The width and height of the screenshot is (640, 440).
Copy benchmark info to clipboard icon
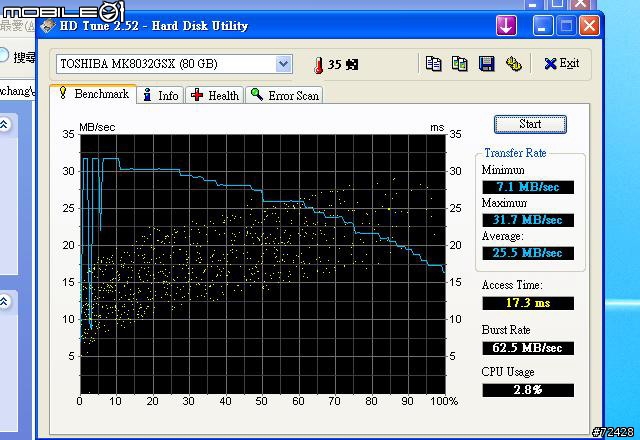[x=433, y=64]
